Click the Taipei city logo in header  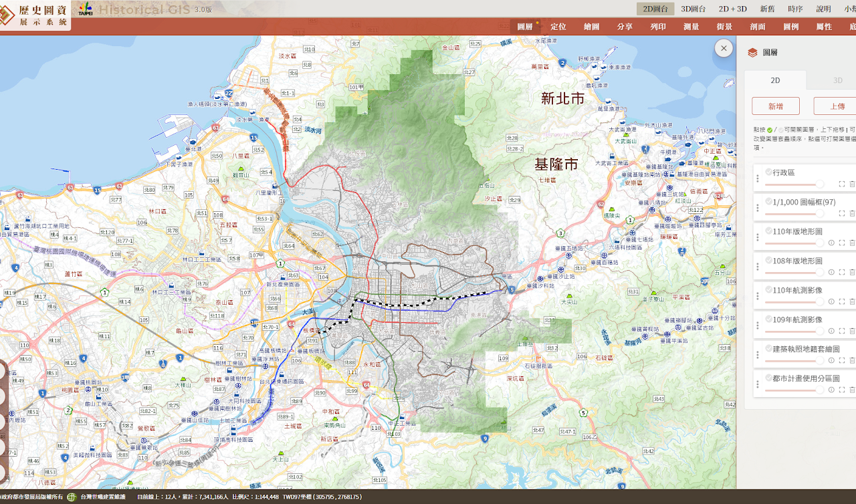[86, 9]
